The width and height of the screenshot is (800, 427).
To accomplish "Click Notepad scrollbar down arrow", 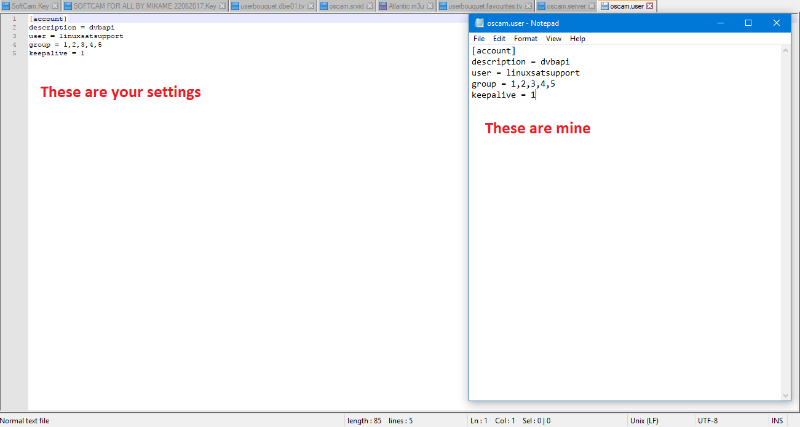I will [x=785, y=395].
